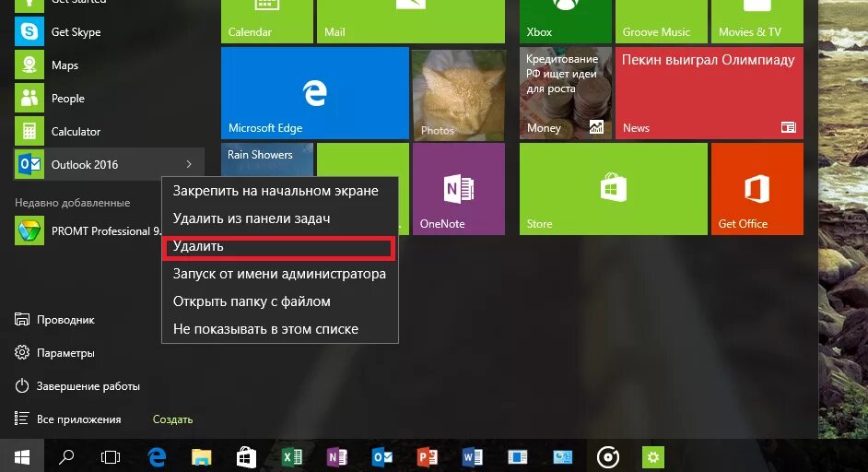Click the Создать link
The height and width of the screenshot is (472, 868).
pos(172,419)
